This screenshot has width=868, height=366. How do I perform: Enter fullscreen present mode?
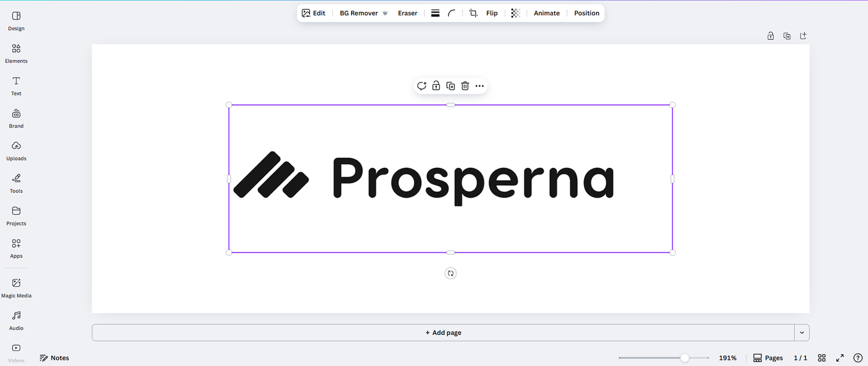[x=840, y=358]
